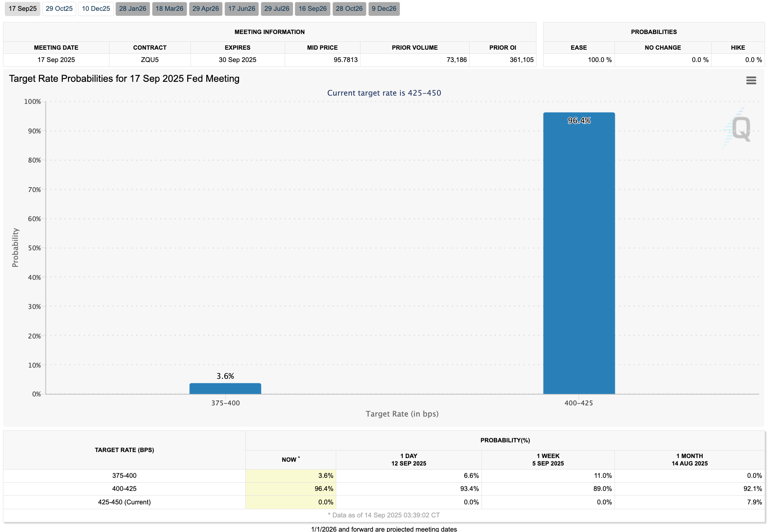Screen dimensions: 771x532
Task: Click the ZQU5 contract cell
Action: point(150,60)
